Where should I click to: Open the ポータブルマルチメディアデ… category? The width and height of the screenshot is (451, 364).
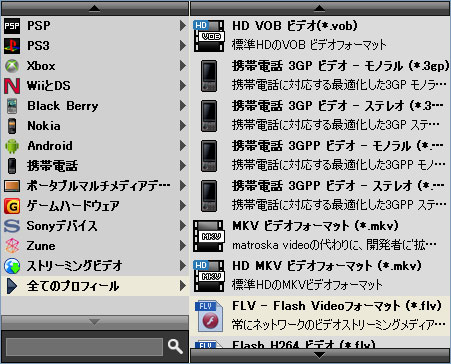tap(95, 186)
